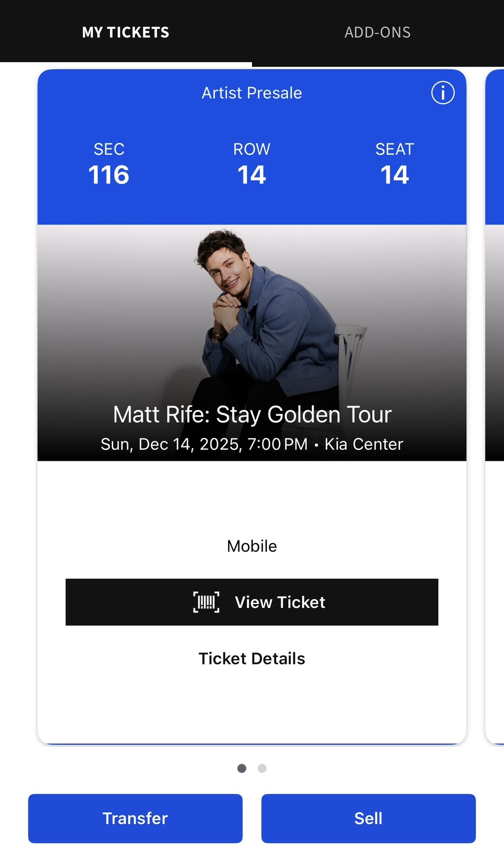Tap the ROW 14 value
This screenshot has height=860, width=504.
tap(251, 175)
